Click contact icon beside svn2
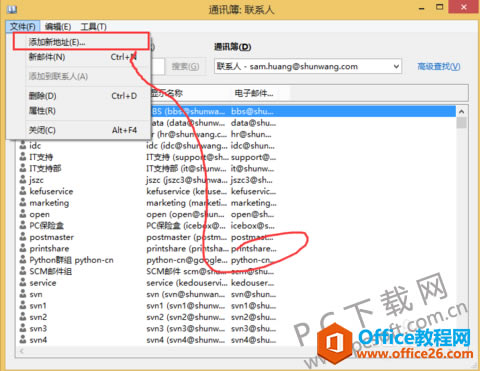Image resolution: width=480 pixels, height=371 pixels. [23, 317]
